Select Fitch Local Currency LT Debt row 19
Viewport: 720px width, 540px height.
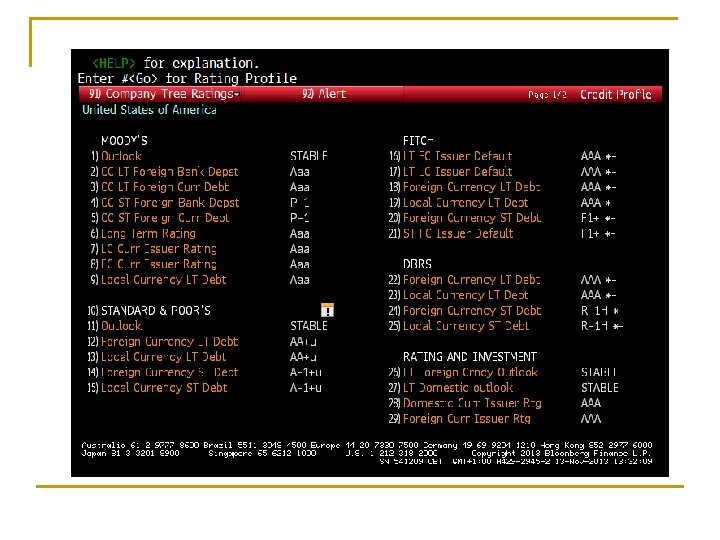pos(458,203)
